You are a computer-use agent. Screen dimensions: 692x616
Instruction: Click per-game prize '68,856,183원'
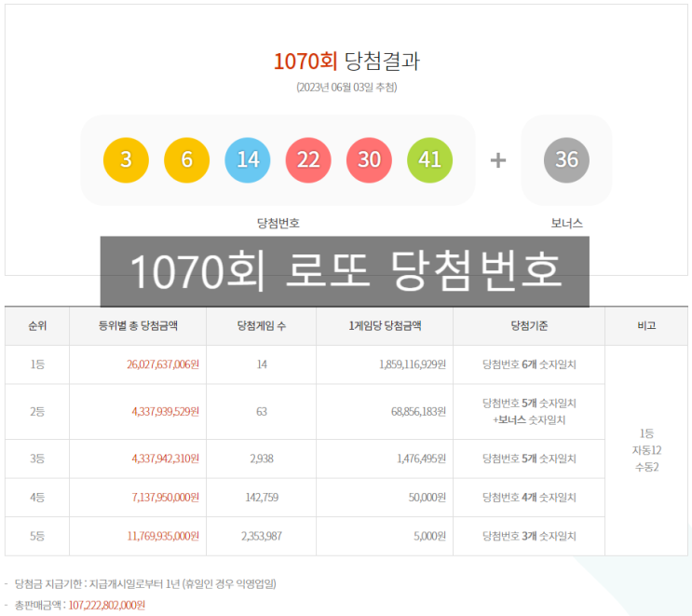[418, 412]
